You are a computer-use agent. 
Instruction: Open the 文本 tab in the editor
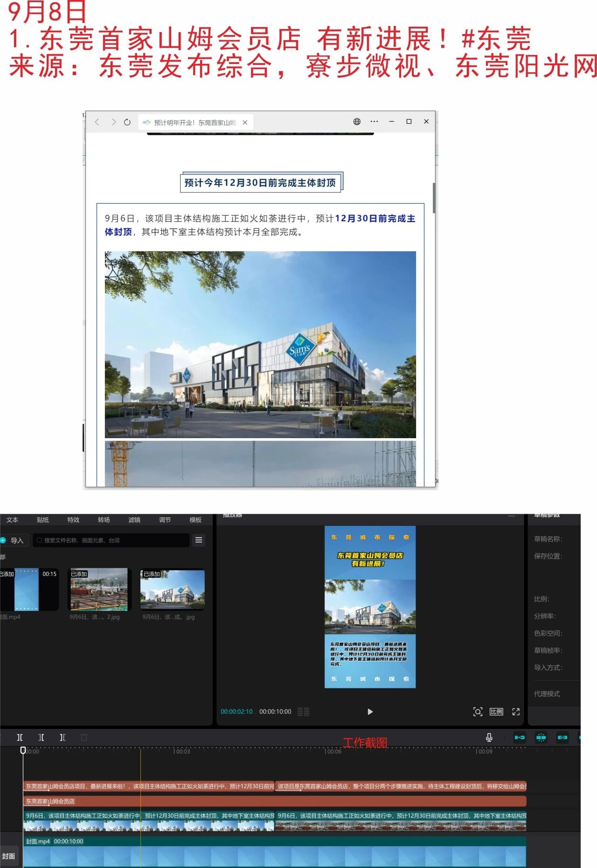point(13,520)
